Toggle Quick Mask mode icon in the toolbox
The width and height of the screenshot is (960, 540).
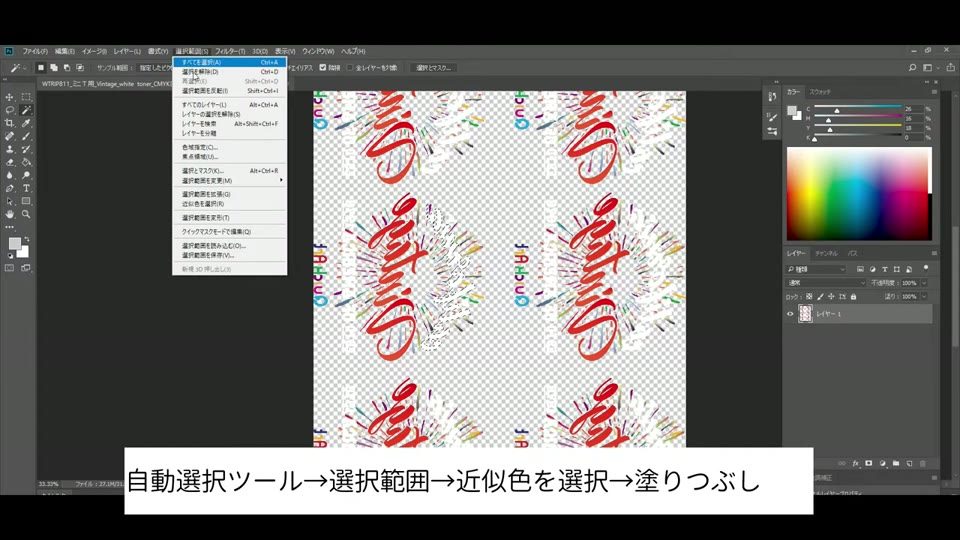(x=9, y=268)
